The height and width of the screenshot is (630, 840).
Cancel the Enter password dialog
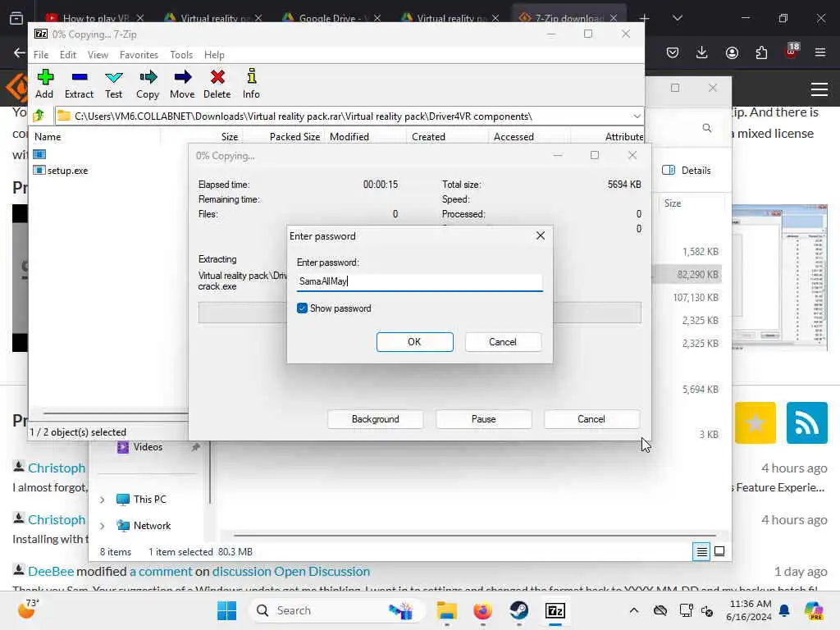[503, 342]
